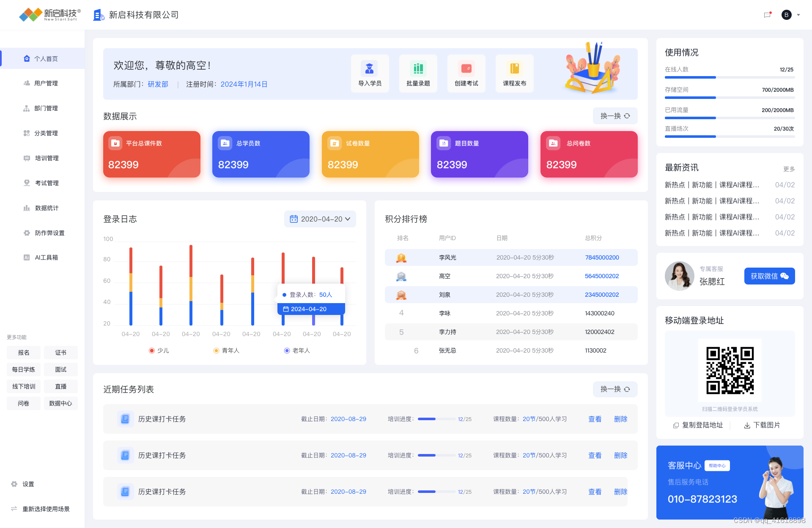The width and height of the screenshot is (812, 528).
Task: Click the 复制登陆地址 copy icon
Action: click(x=676, y=425)
